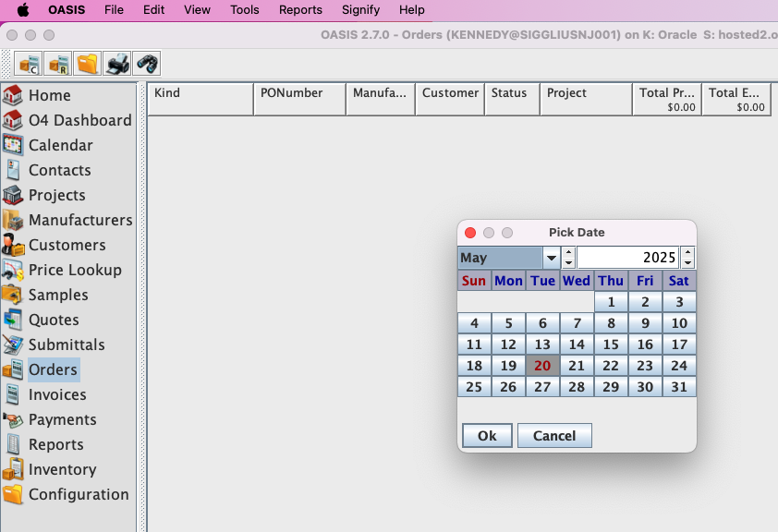
Task: Open the Submittals sidebar icon
Action: tap(12, 345)
